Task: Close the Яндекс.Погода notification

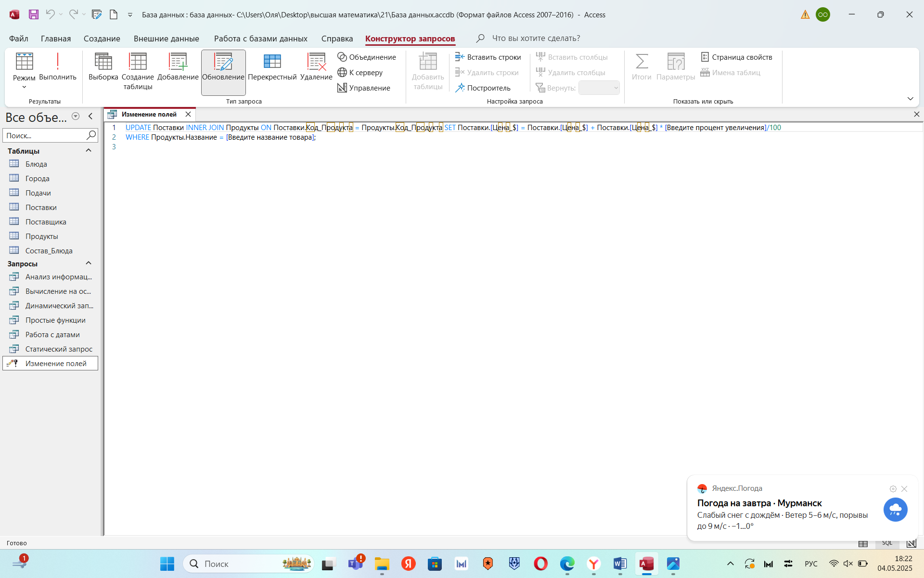Action: point(904,488)
